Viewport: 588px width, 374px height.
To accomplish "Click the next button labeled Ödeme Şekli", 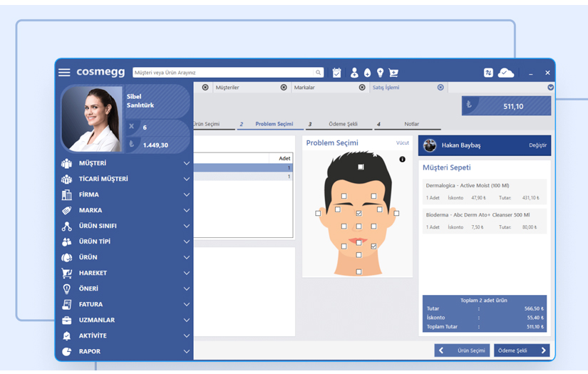I will click(x=522, y=350).
